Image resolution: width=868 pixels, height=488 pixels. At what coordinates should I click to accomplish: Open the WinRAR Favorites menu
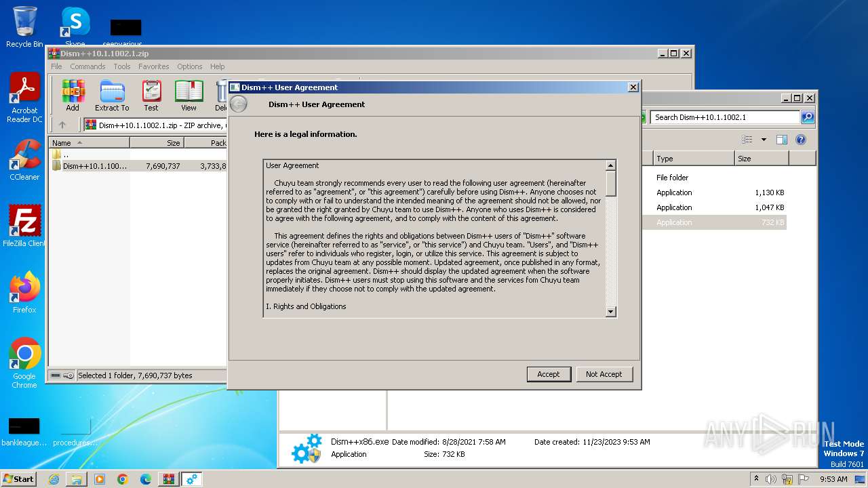click(x=154, y=66)
